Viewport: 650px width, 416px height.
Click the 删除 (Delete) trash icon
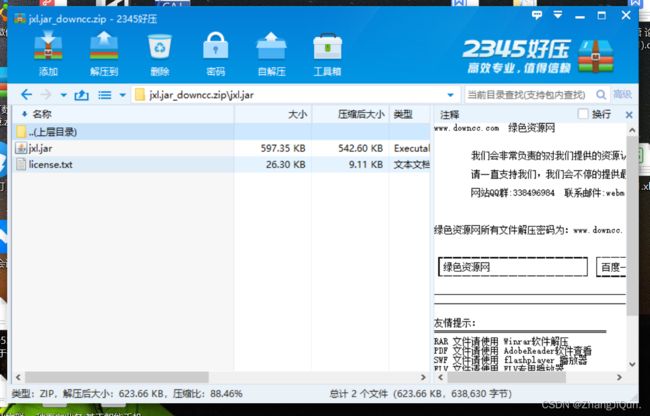tap(160, 53)
